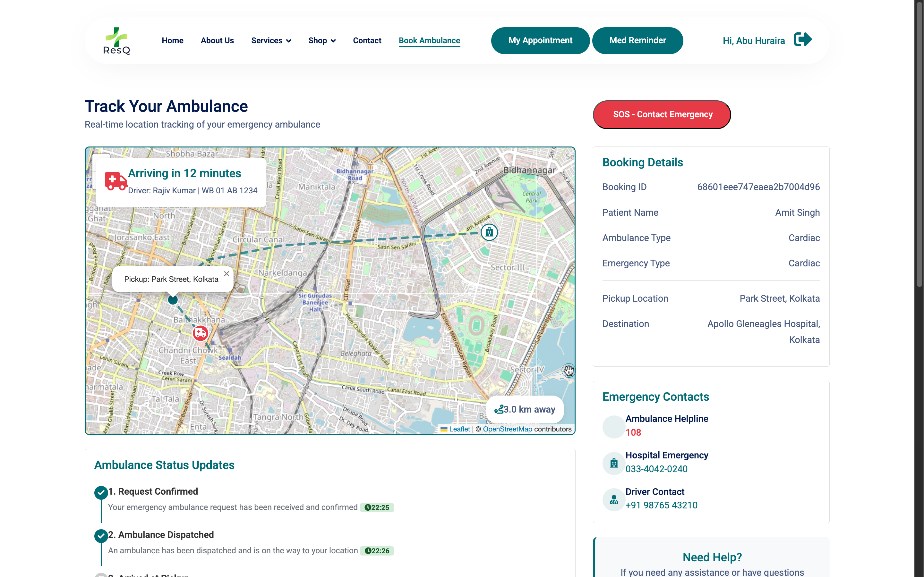Click the ResQ logo
924x577 pixels.
point(116,40)
